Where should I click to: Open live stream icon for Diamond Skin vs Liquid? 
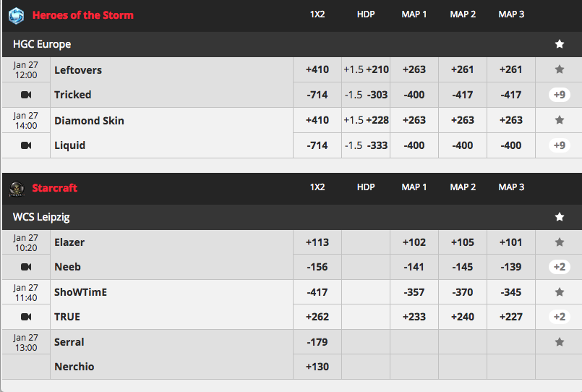[x=26, y=145]
